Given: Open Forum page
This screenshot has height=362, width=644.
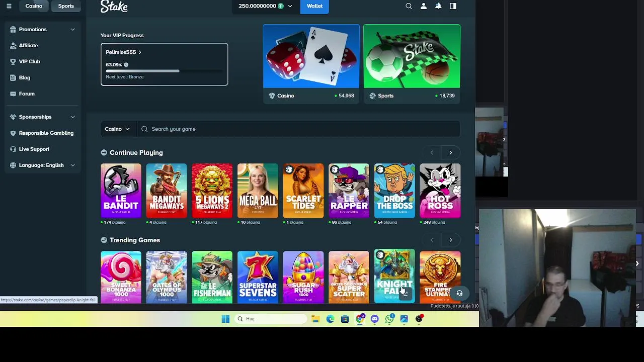Looking at the screenshot, I should (27, 94).
